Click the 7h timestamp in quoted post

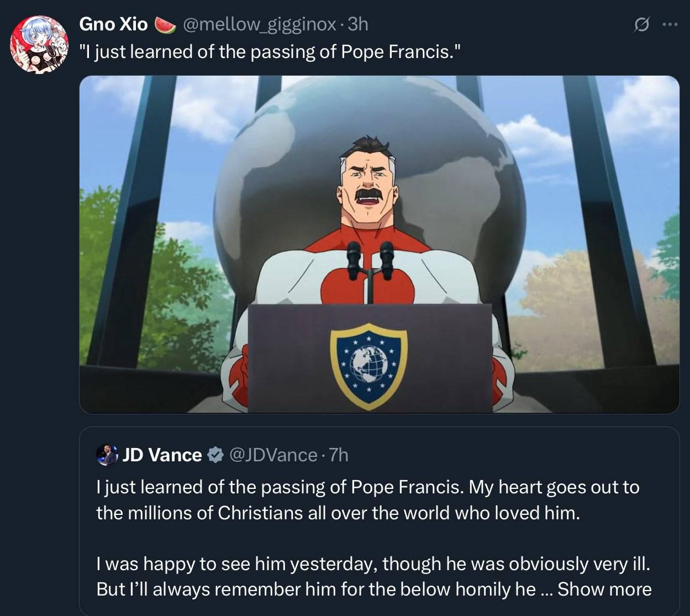339,455
